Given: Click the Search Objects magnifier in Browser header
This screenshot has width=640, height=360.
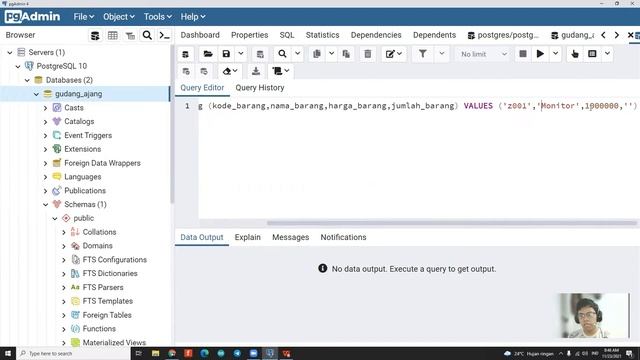Looking at the screenshot, I should (x=147, y=36).
